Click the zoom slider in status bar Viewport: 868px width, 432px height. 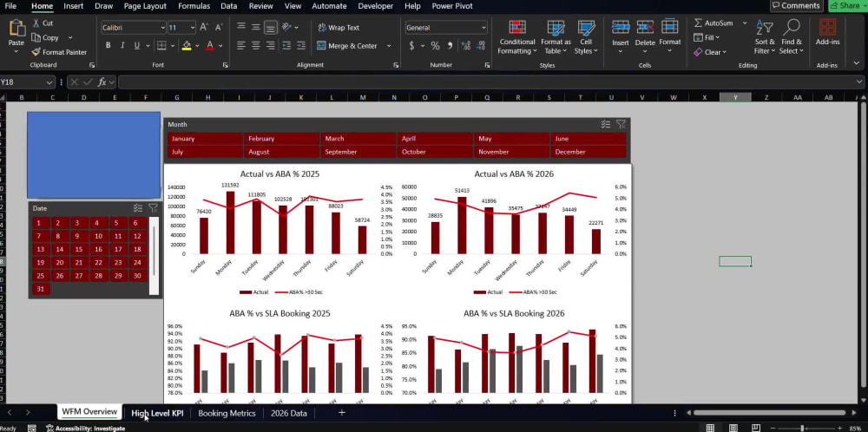802,429
